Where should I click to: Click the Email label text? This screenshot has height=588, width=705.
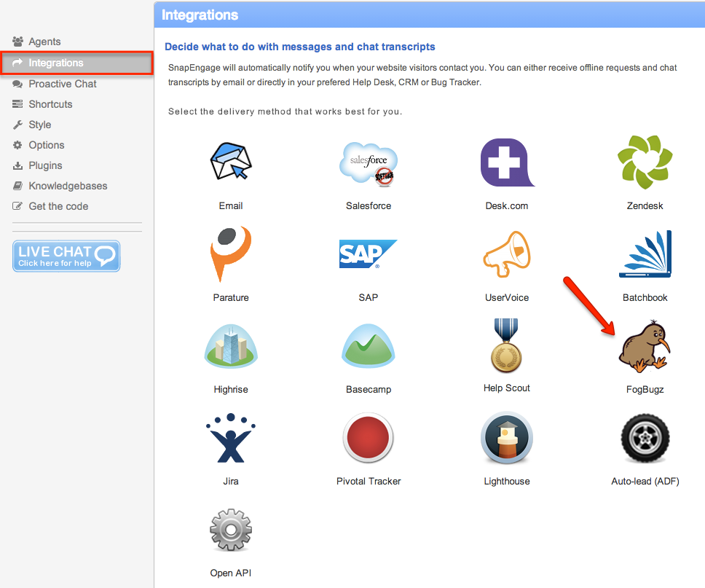(x=231, y=205)
